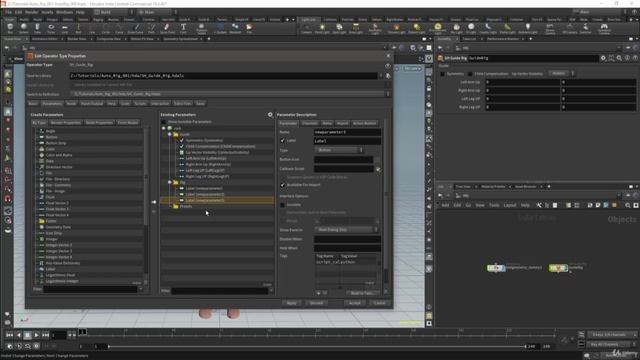Switch to the Basic tab in dialog
Screen dimensions: 640x360
coord(33,104)
